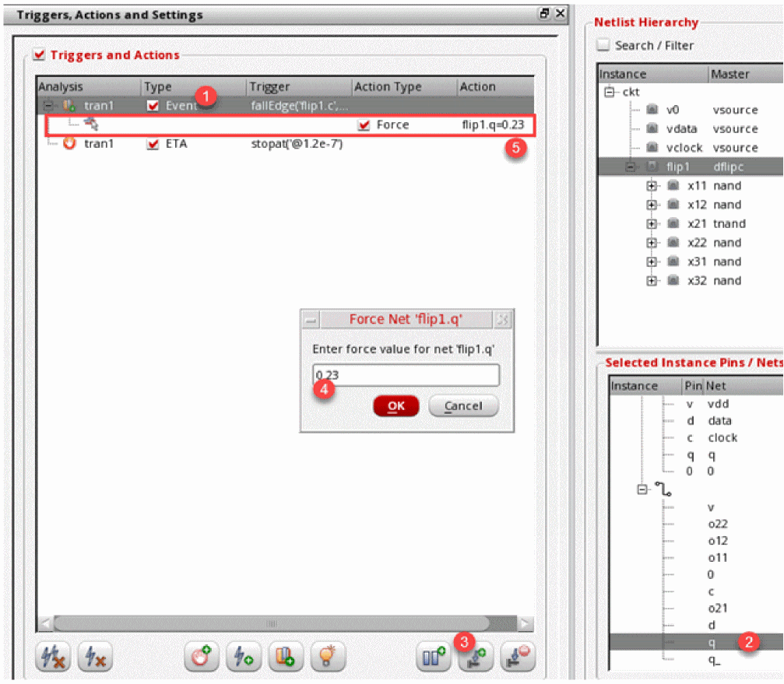This screenshot has width=784, height=684.
Task: Select the data net row
Action: pos(719,421)
